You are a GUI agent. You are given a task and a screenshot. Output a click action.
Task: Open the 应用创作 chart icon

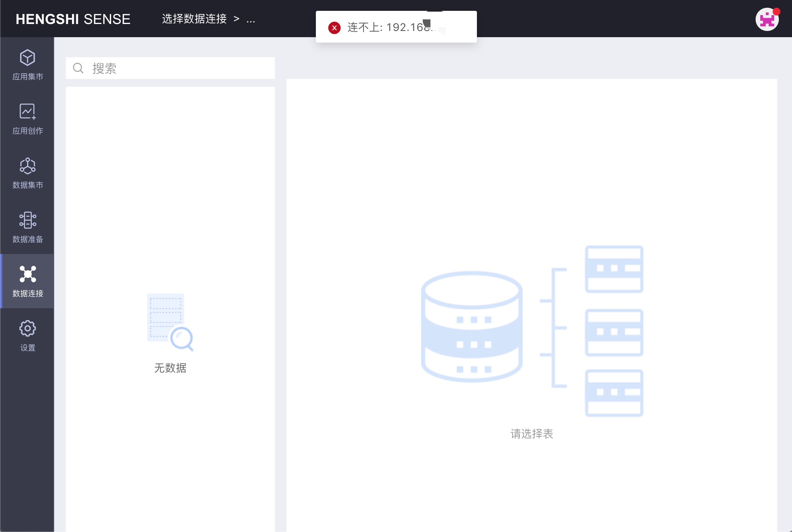pyautogui.click(x=27, y=112)
